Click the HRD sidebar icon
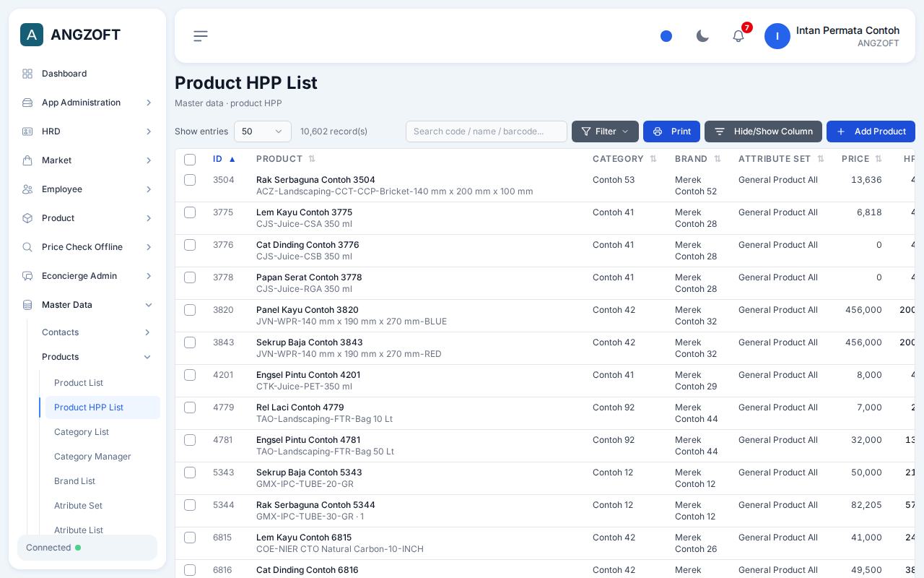This screenshot has height=578, width=924. [x=27, y=131]
